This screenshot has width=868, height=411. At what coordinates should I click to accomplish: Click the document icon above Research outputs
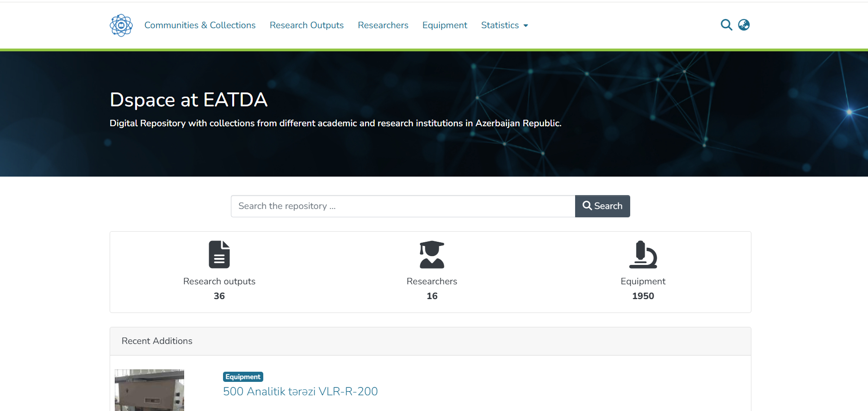[x=219, y=254]
